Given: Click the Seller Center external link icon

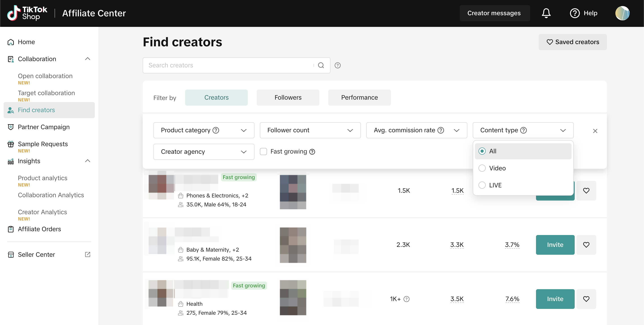Looking at the screenshot, I should pyautogui.click(x=87, y=254).
